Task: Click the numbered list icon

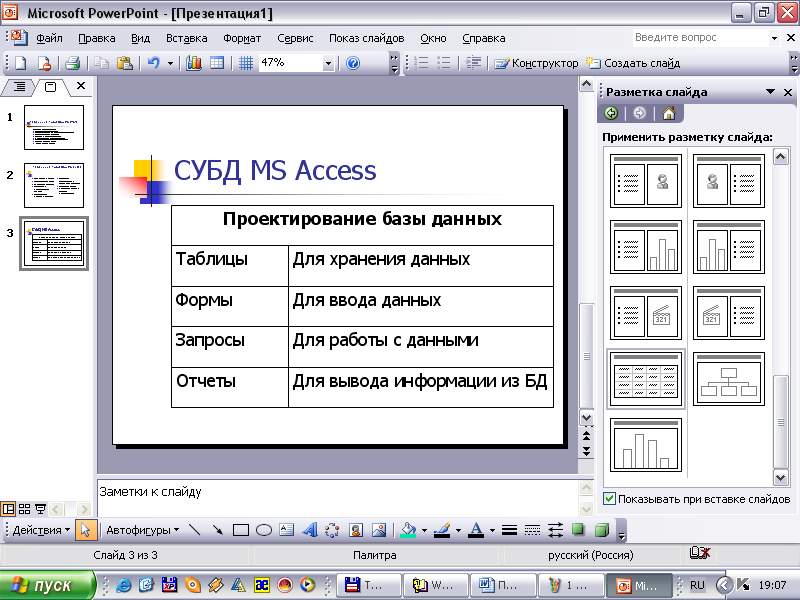Action: 421,63
